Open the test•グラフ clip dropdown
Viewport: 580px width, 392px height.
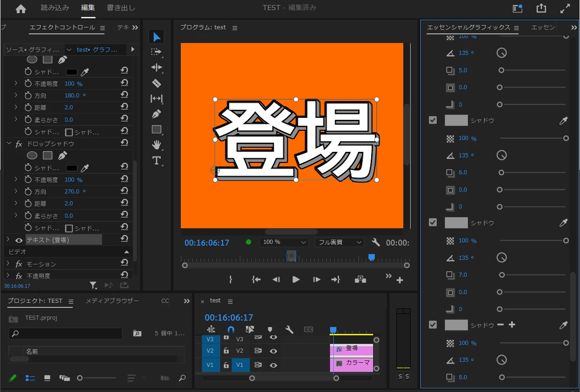69,49
